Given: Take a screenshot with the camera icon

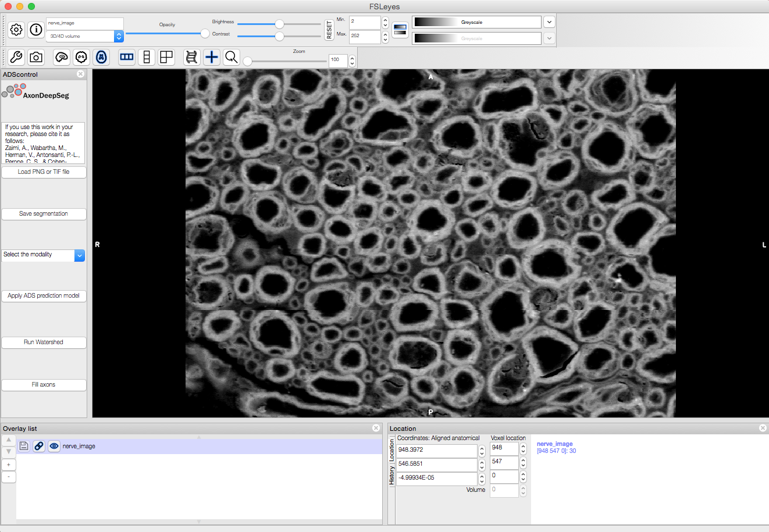Looking at the screenshot, I should click(x=36, y=57).
